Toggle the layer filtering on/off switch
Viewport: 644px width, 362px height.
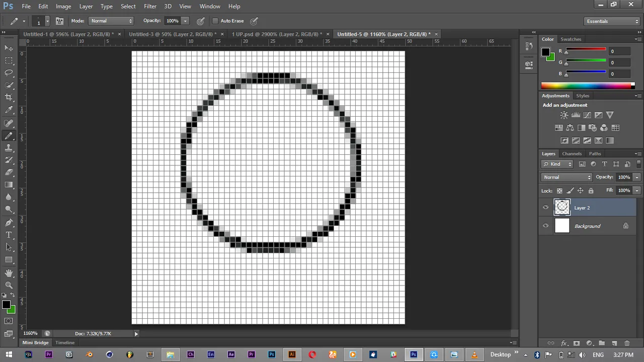pos(639,164)
